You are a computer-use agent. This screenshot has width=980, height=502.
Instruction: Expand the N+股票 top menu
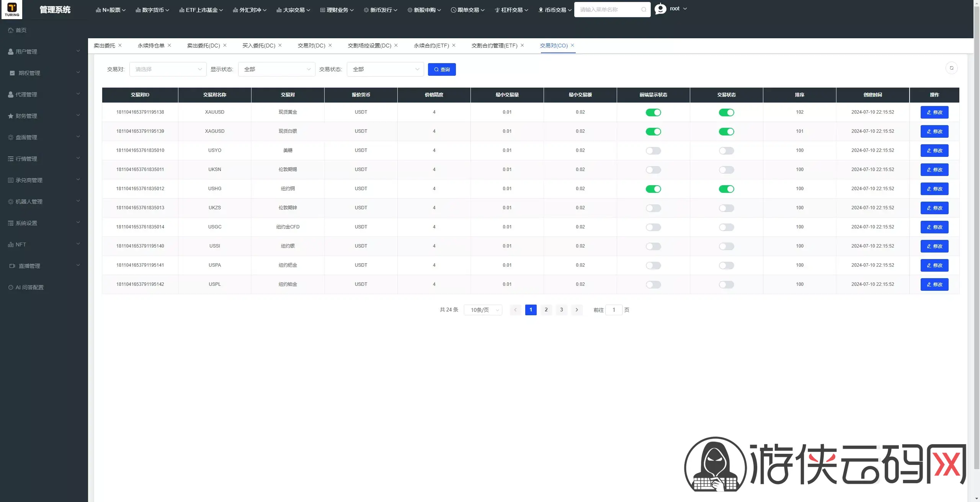point(111,10)
